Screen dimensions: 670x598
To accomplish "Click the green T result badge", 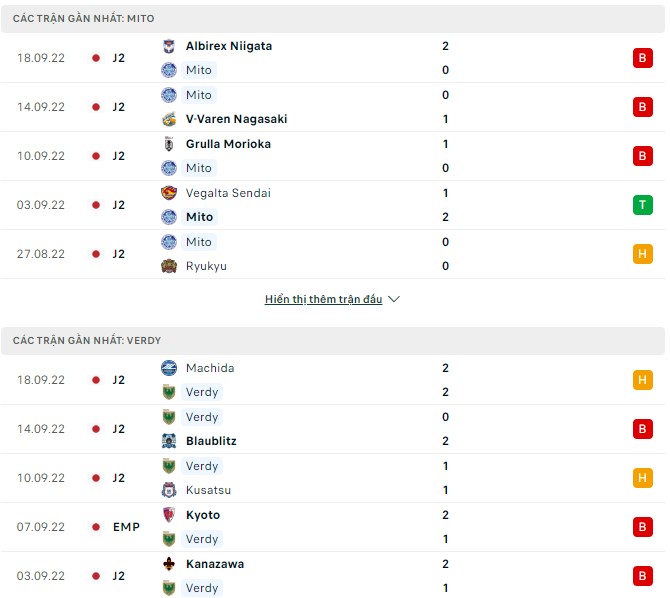I will 641,205.
